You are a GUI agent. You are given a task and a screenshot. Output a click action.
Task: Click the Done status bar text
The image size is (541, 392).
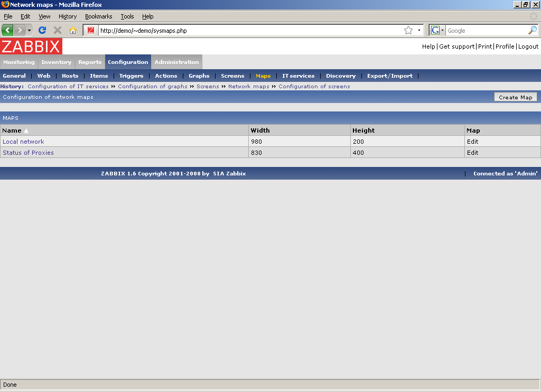coord(10,385)
